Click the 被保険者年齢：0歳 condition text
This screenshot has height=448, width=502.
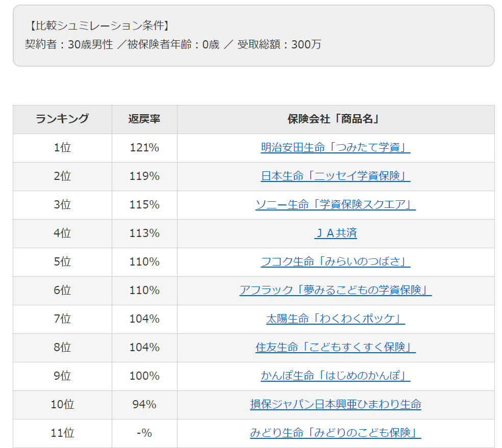coord(173,44)
